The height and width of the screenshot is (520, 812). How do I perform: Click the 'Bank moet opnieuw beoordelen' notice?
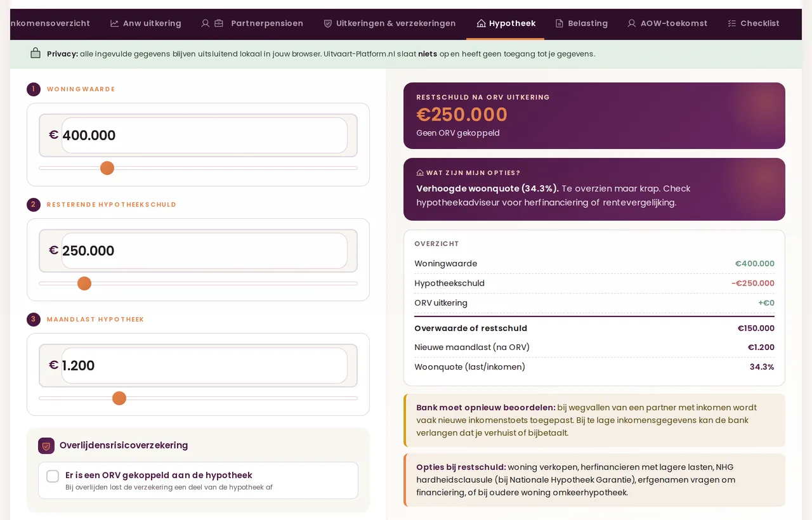(594, 420)
